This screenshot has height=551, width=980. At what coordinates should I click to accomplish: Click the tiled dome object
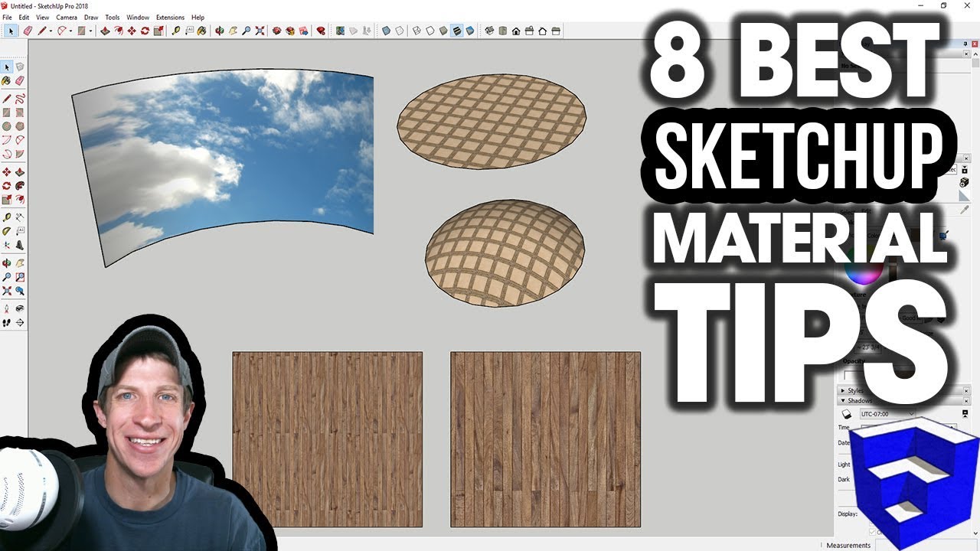point(505,253)
